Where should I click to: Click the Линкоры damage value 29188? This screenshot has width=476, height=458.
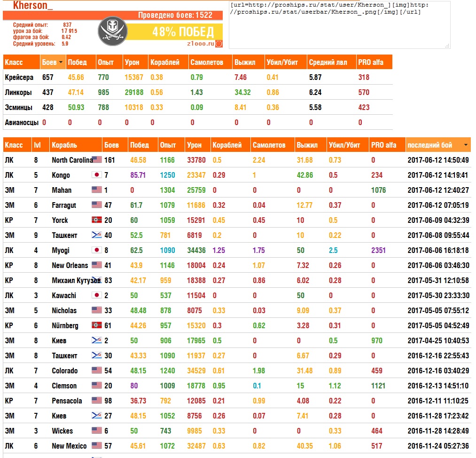click(x=134, y=92)
